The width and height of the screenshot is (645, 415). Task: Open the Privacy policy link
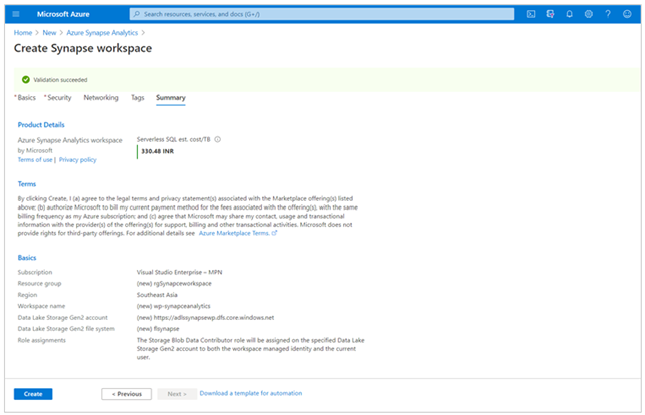point(77,160)
